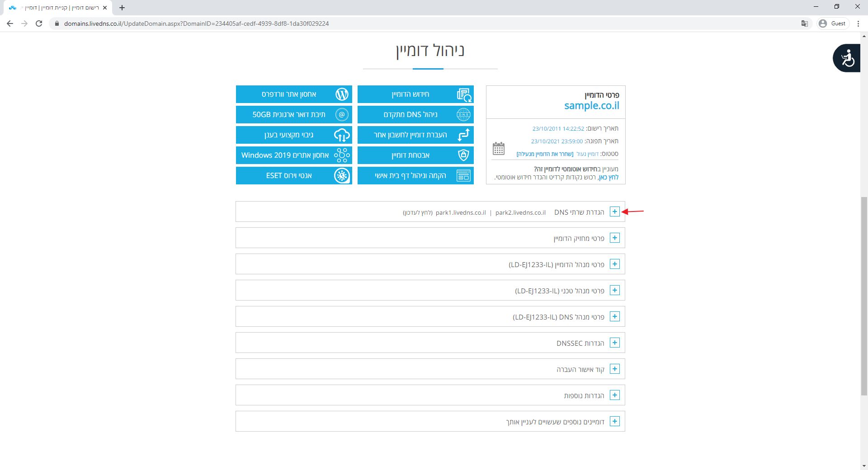Click the accessibility wheelchair icon

pyautogui.click(x=847, y=58)
